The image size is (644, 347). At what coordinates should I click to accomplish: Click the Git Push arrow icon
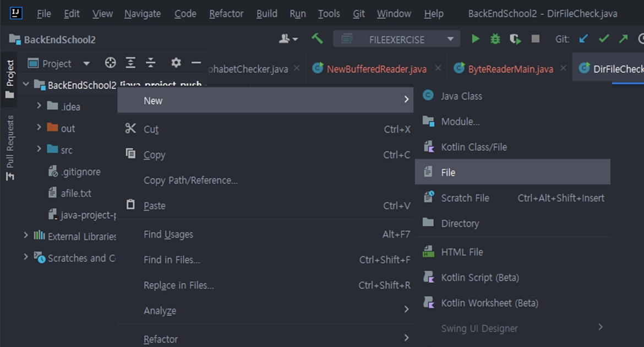click(x=623, y=39)
